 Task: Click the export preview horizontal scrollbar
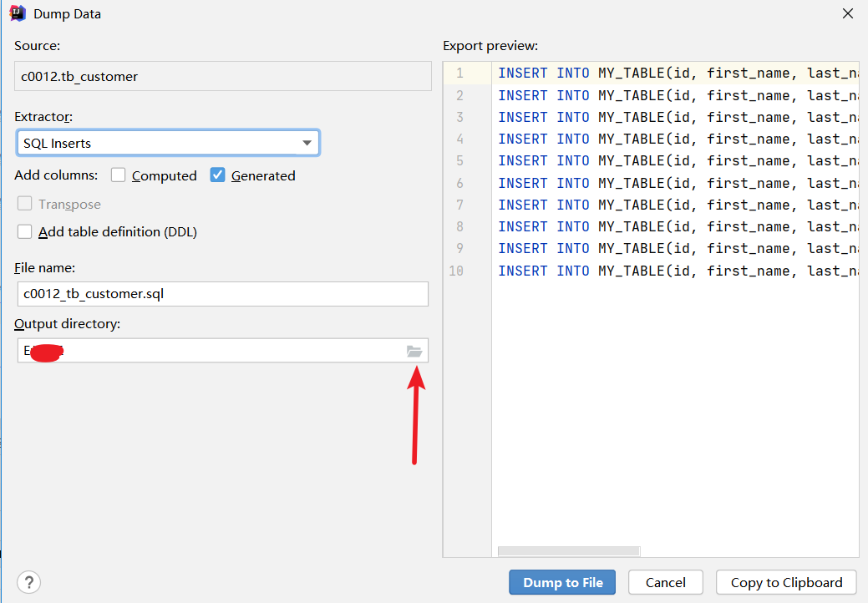(569, 551)
